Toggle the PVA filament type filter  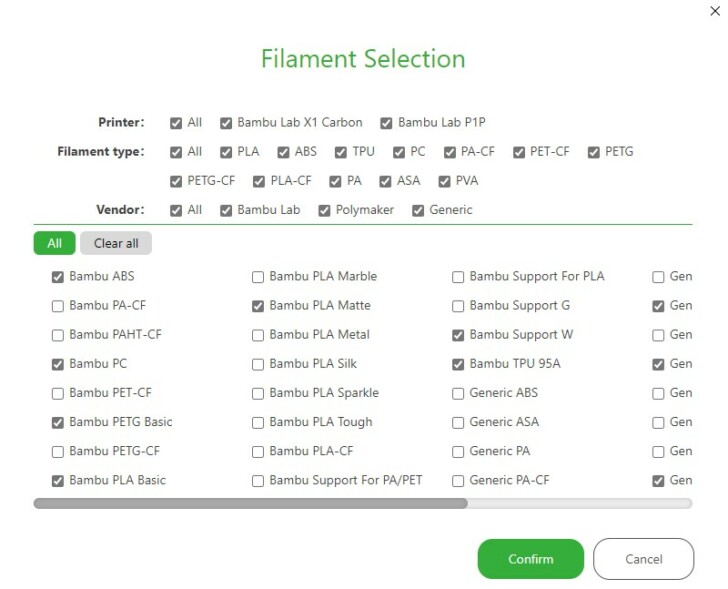445,181
